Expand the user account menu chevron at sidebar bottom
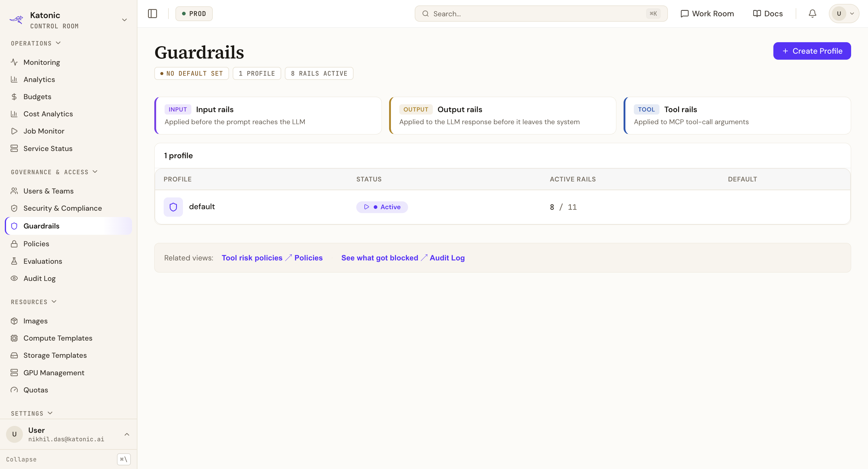The width and height of the screenshot is (868, 469). [x=127, y=434]
